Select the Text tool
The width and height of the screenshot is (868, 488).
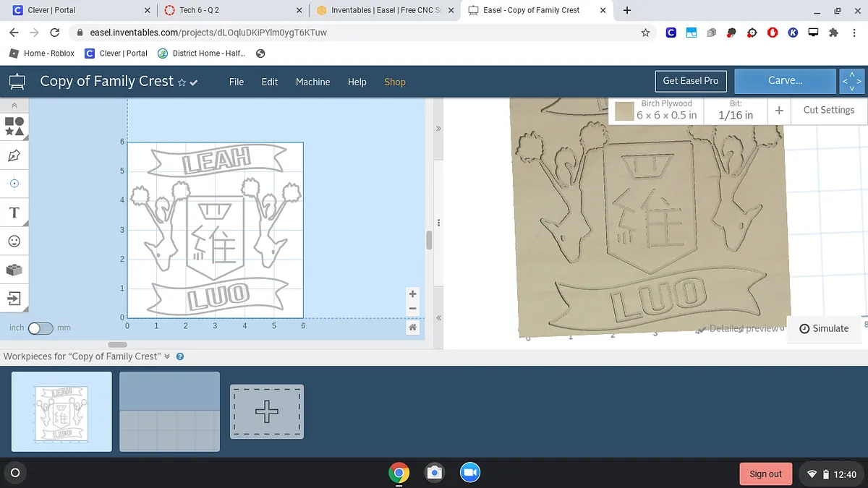pos(14,213)
